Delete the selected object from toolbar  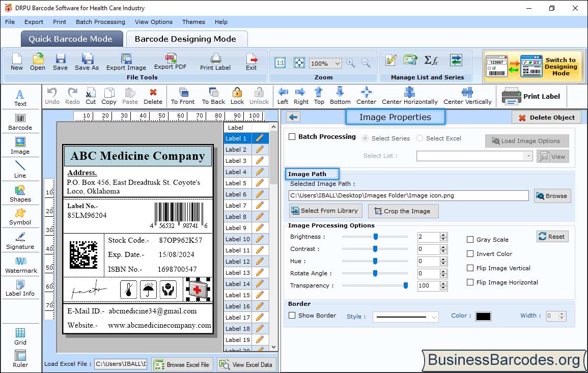[x=153, y=96]
